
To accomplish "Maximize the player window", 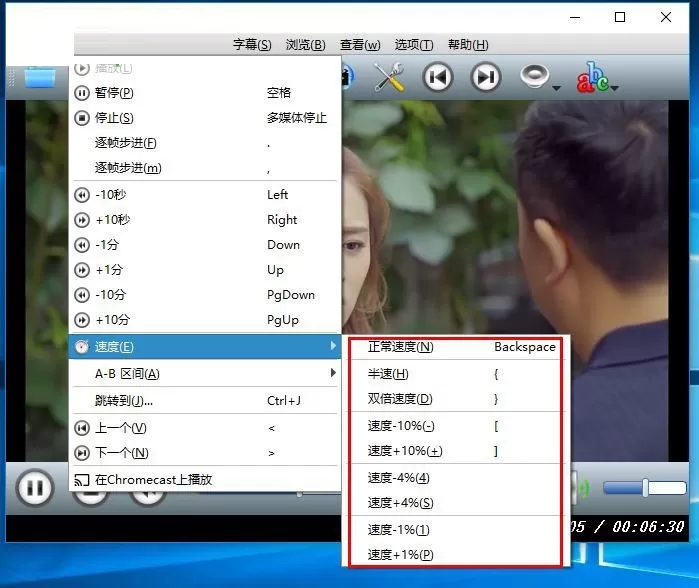I will 620,17.
